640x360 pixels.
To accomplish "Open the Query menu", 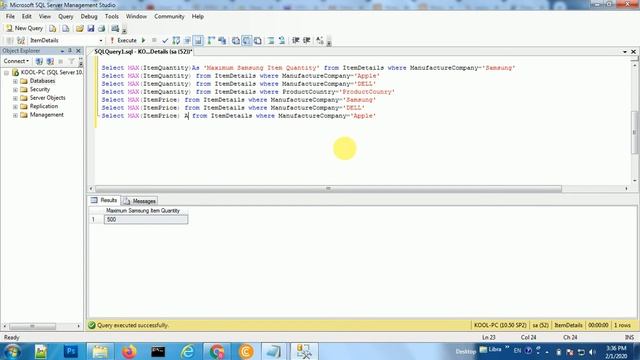I will point(65,17).
